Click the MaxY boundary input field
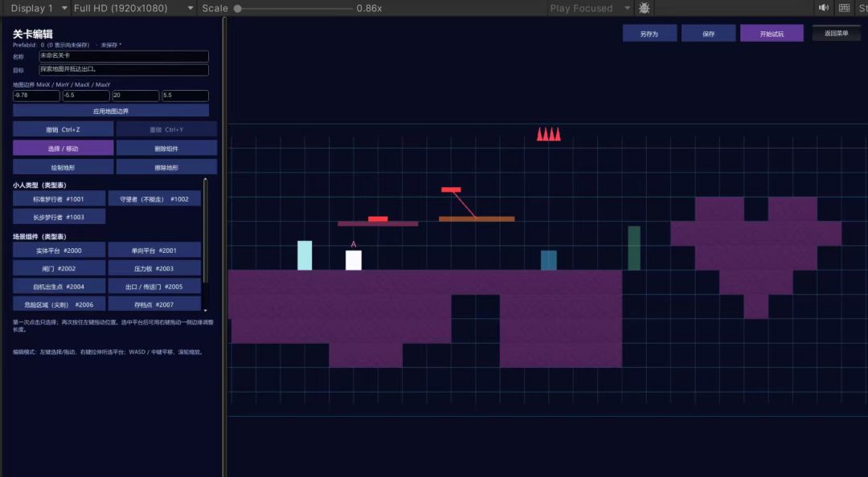Screen dimensions: 868x477 click(x=186, y=96)
